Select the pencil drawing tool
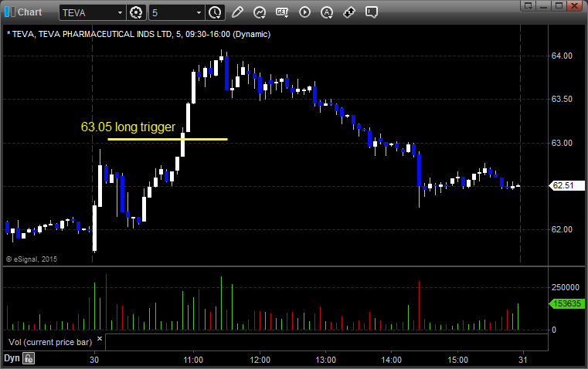 tap(237, 12)
